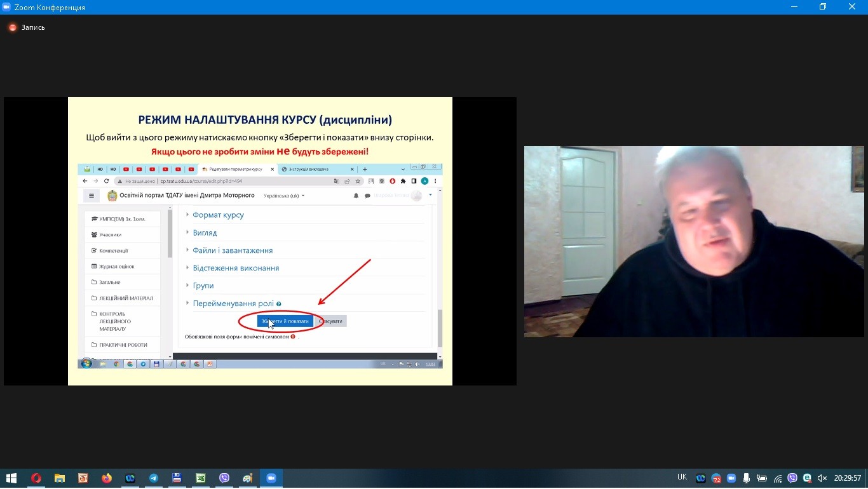The image size is (868, 489).
Task: Click the round A profile avatar in the browser
Action: 424,181
